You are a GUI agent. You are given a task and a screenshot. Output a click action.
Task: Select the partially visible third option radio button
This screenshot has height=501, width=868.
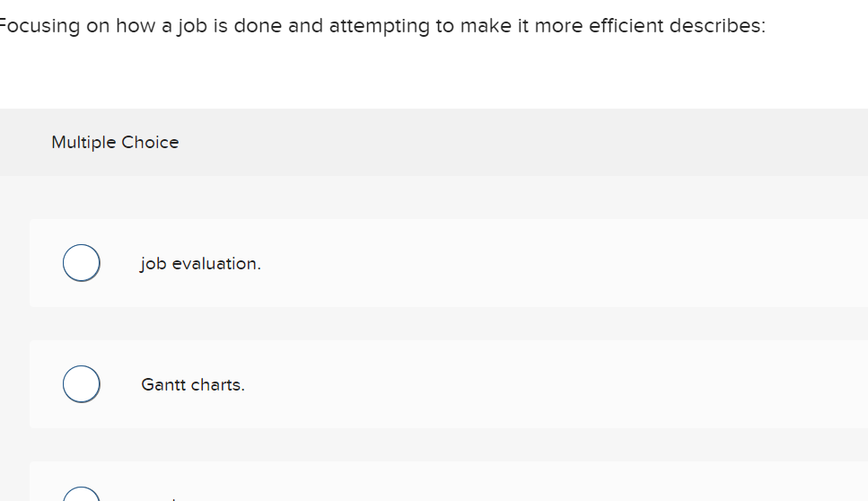coord(81,495)
